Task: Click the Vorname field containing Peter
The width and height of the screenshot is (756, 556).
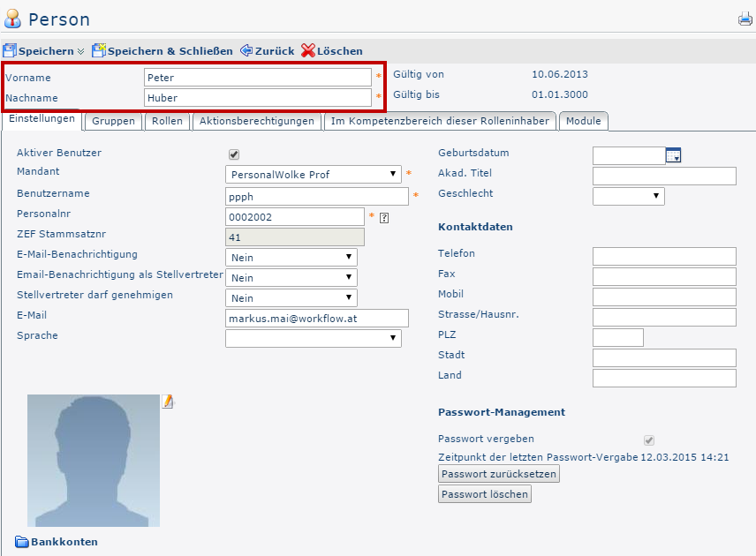Action: 258,78
